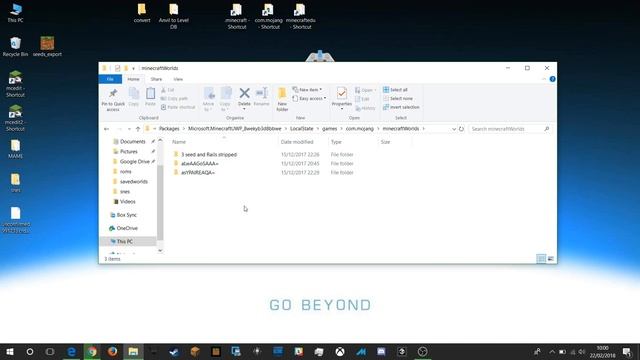Expand the New item dropdown
The image size is (640, 360).
[x=307, y=90]
